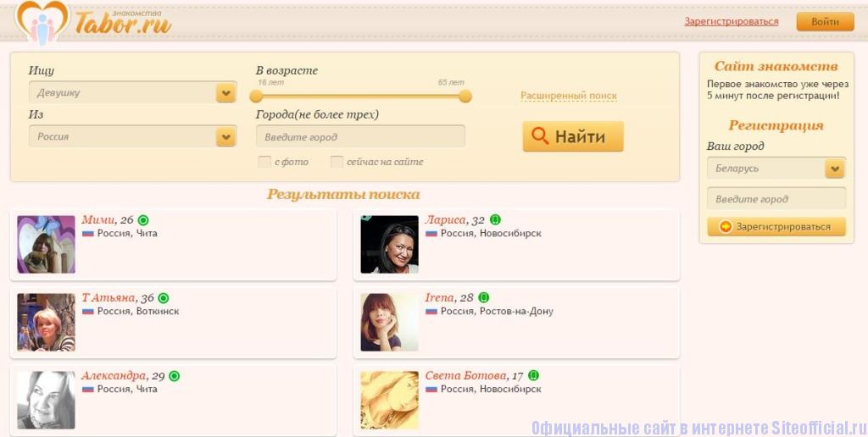Open Лариса's profile photo thumbnail
The height and width of the screenshot is (437, 868).
389,245
